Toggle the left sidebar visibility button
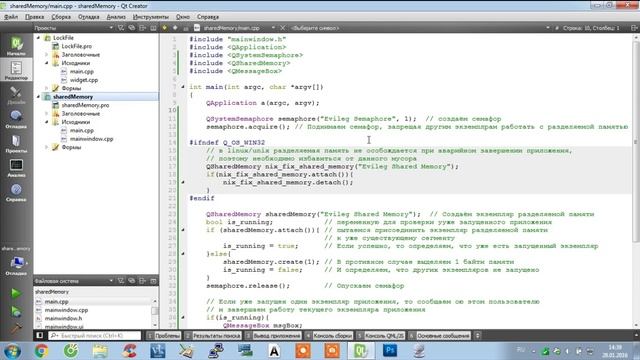The width and height of the screenshot is (640, 360). 40,336
